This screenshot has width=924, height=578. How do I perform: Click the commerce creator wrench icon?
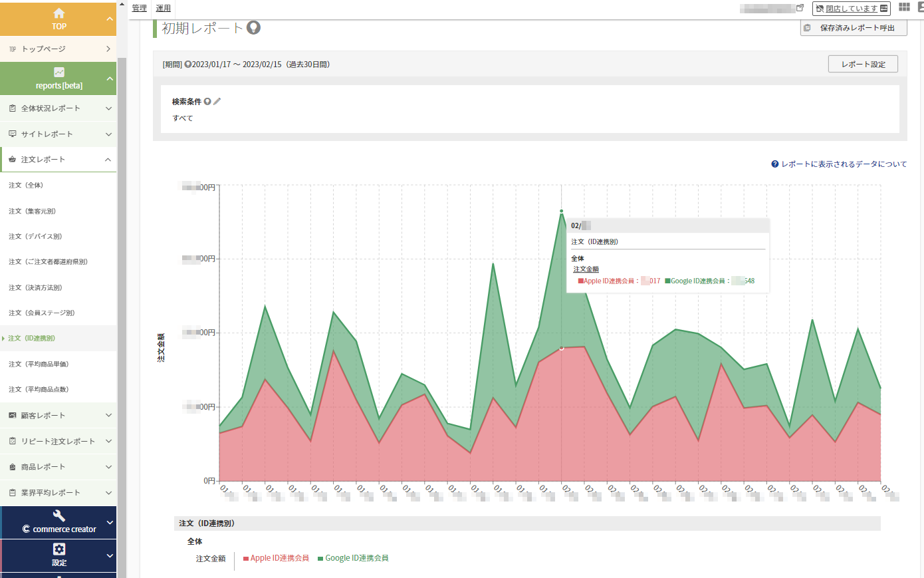(x=59, y=515)
